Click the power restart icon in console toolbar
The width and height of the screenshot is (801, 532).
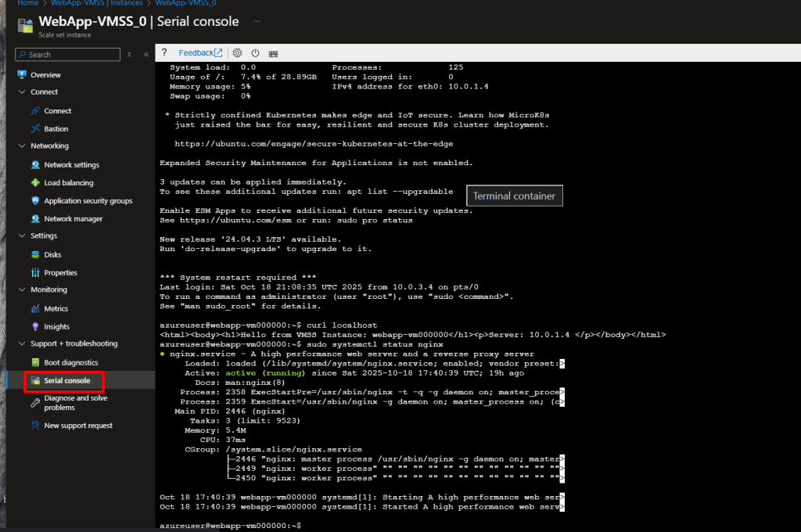(255, 52)
